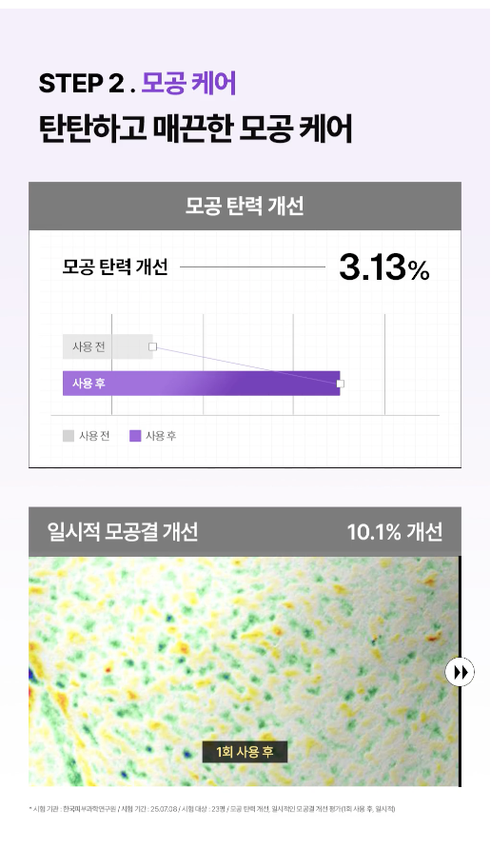The image size is (491, 868).
Task: Select the purple 사용 후 legend swatch
Action: [135, 436]
